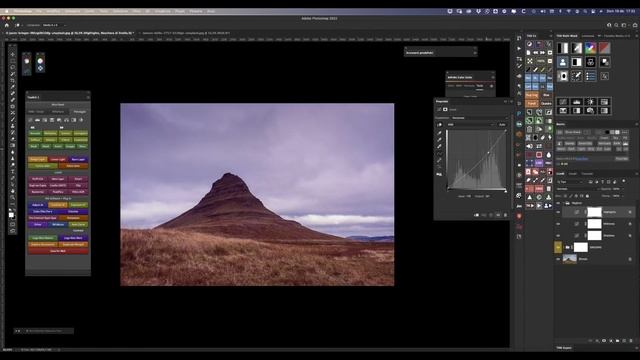Click Auto button in Curves properties

pos(502,124)
